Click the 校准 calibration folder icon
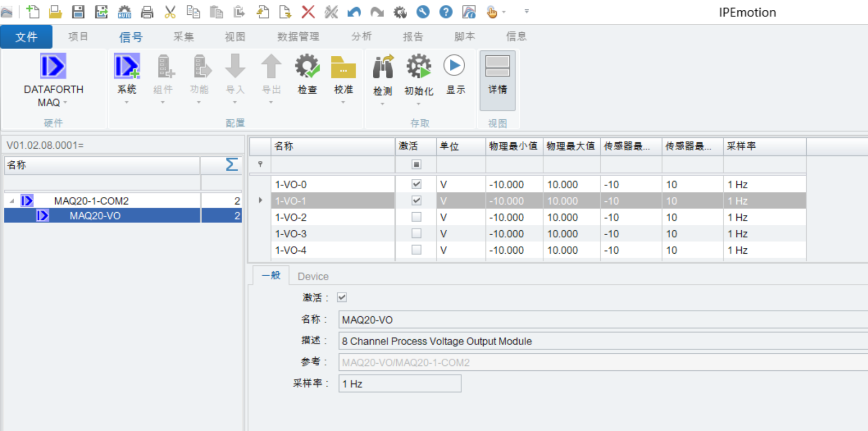868x431 pixels. coord(343,67)
